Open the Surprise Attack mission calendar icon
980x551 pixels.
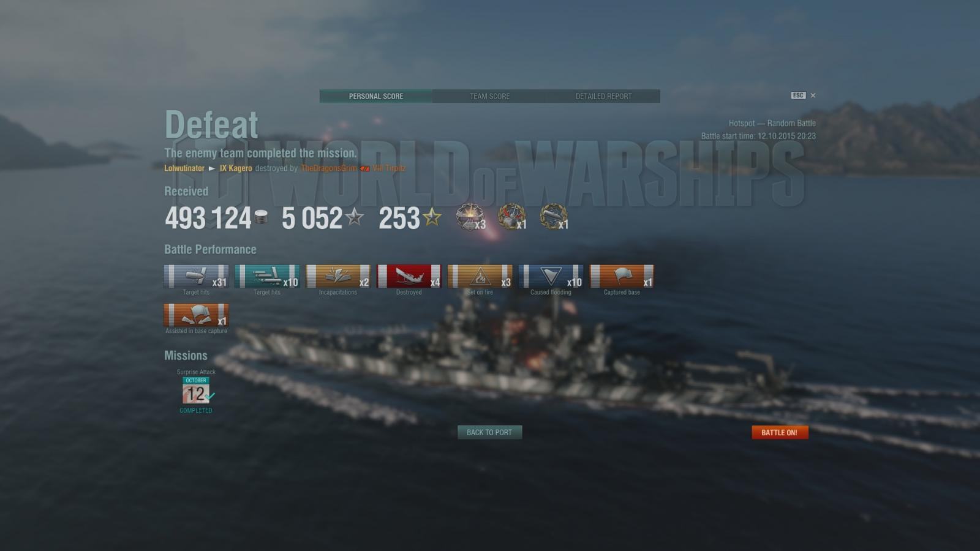tap(196, 391)
